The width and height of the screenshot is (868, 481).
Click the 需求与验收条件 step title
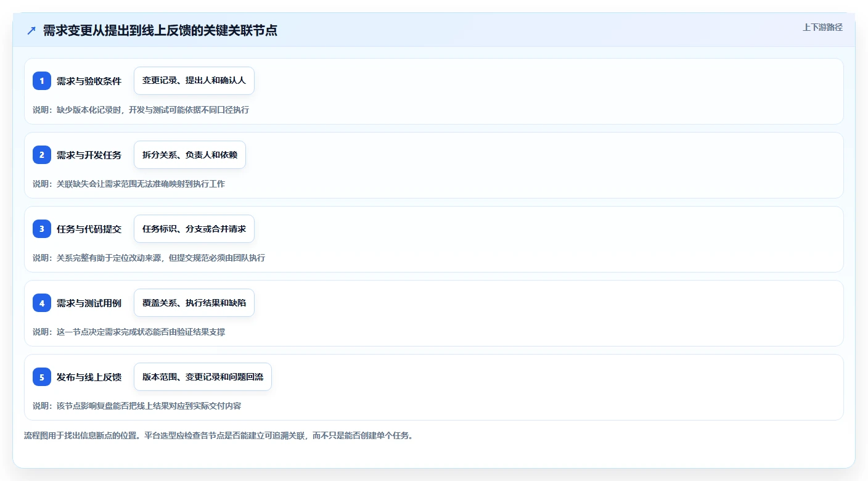point(89,81)
